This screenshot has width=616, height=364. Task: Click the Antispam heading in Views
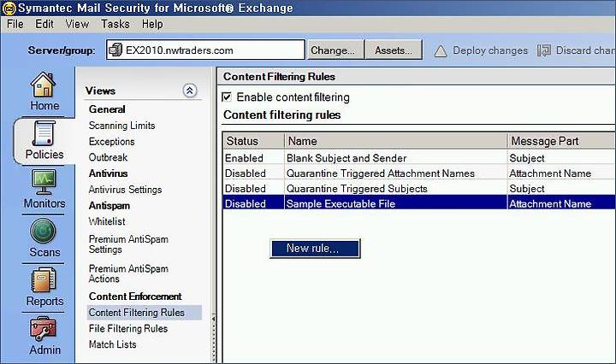pos(110,206)
